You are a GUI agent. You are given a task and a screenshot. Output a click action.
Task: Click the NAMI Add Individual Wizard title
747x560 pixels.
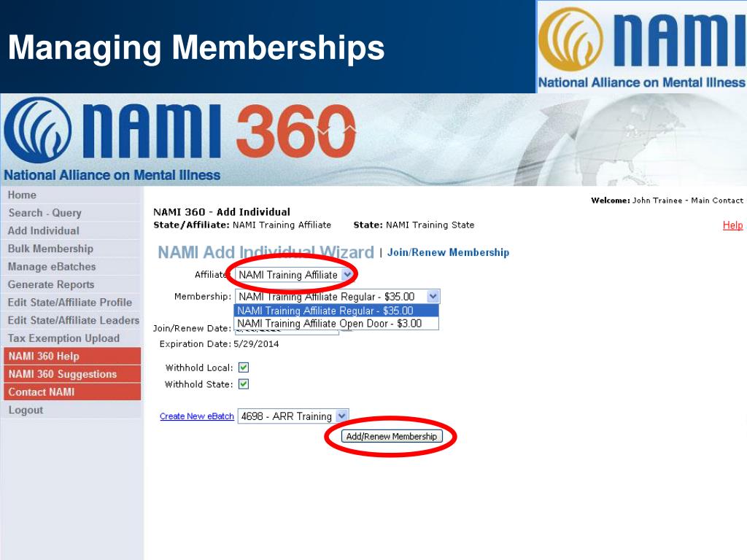(x=266, y=252)
